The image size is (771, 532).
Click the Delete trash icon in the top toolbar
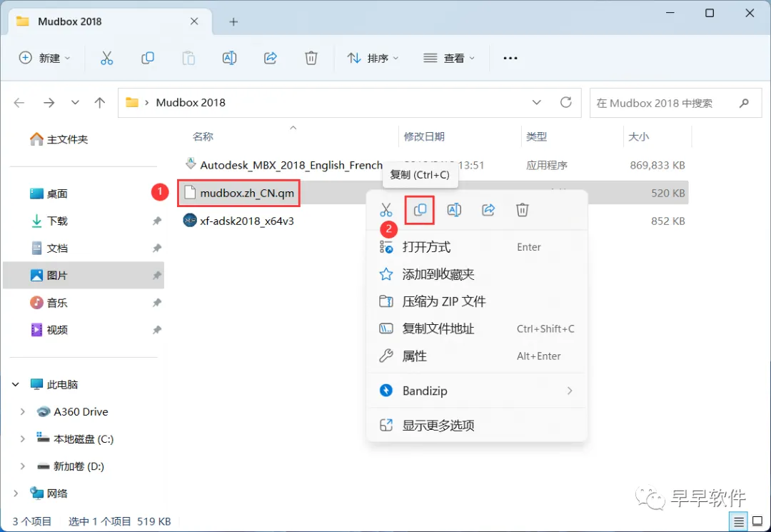(x=311, y=58)
